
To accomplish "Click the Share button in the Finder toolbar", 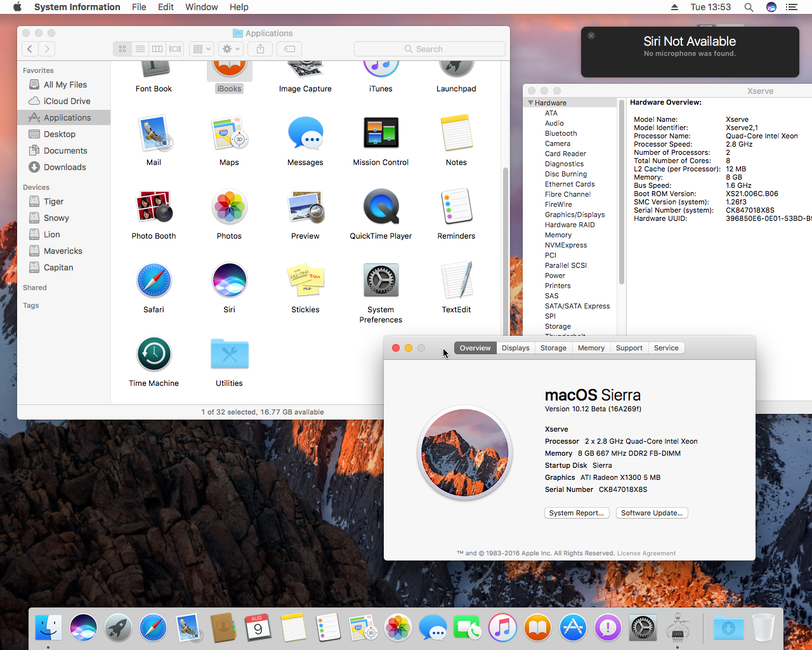I will click(260, 49).
